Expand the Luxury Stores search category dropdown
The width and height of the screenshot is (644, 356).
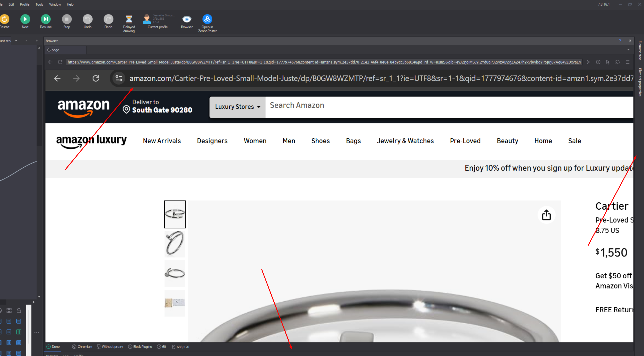click(238, 107)
